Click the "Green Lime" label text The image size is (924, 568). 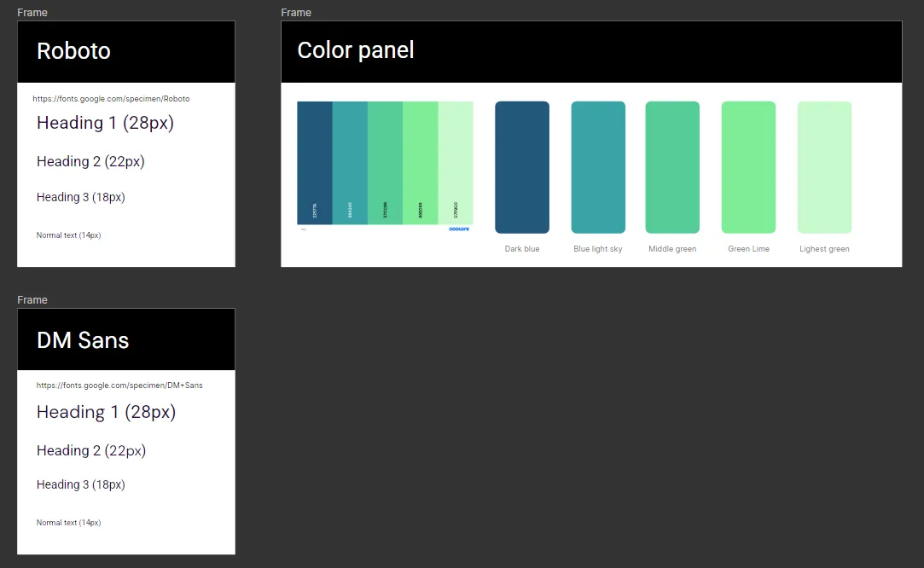click(x=748, y=249)
